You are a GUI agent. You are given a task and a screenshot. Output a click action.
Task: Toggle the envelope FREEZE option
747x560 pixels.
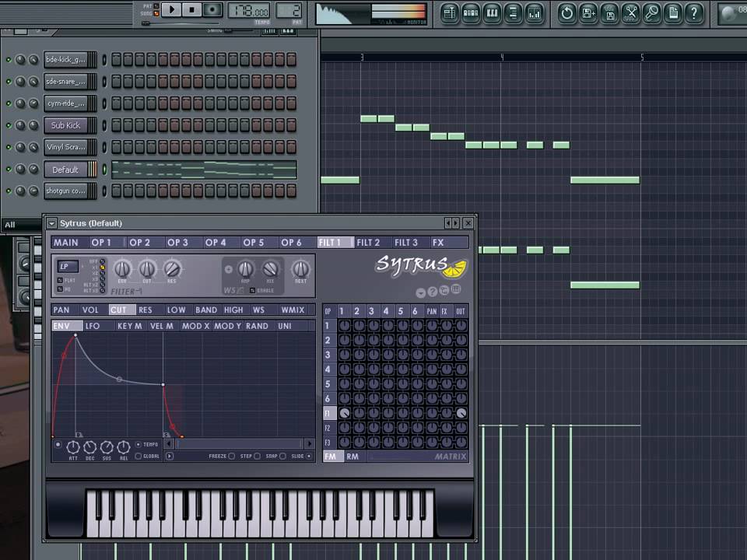tap(232, 457)
